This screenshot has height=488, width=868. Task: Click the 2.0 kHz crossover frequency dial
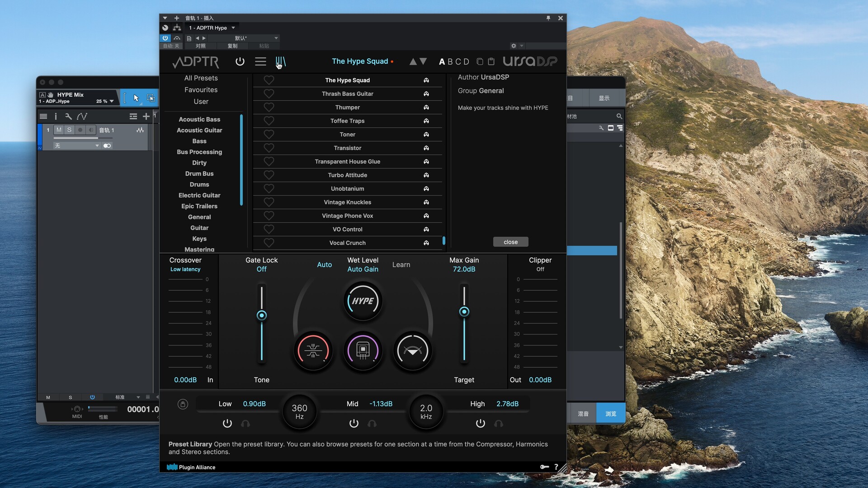pyautogui.click(x=426, y=411)
